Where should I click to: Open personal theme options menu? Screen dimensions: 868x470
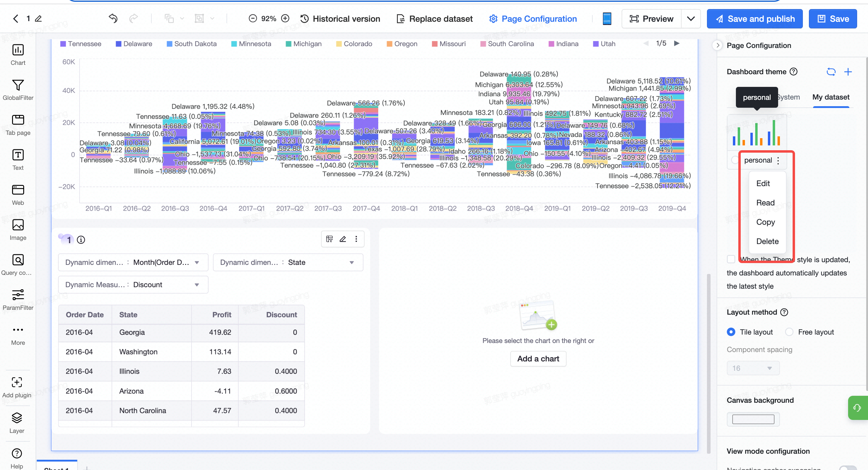click(778, 160)
